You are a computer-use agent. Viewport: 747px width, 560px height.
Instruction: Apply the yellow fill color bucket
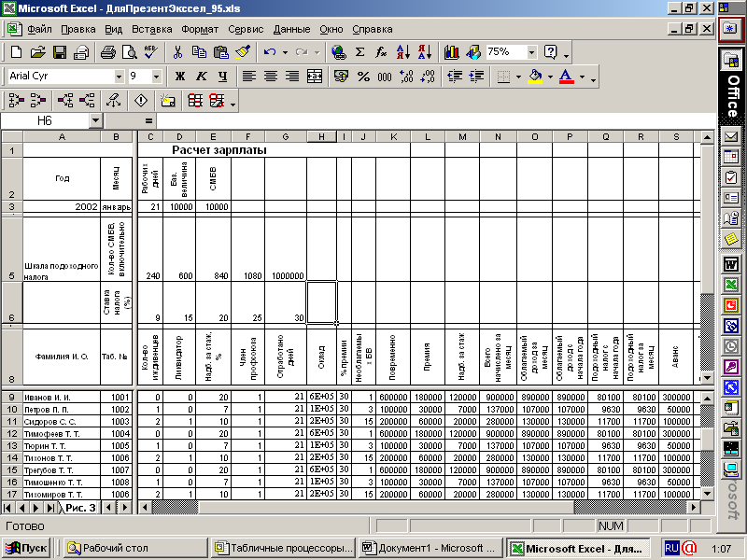pyautogui.click(x=534, y=77)
